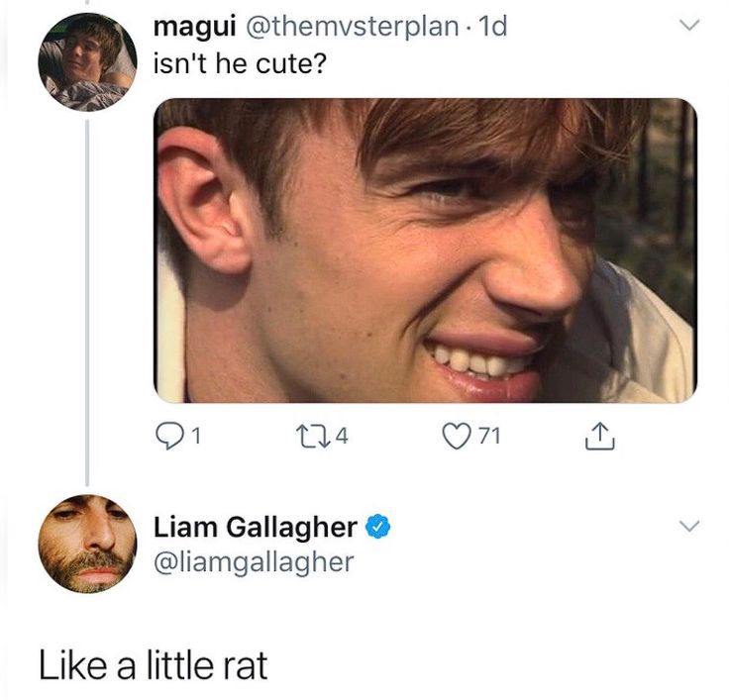Click the reply count 1
Screen dimensions: 729x700
pyautogui.click(x=196, y=437)
